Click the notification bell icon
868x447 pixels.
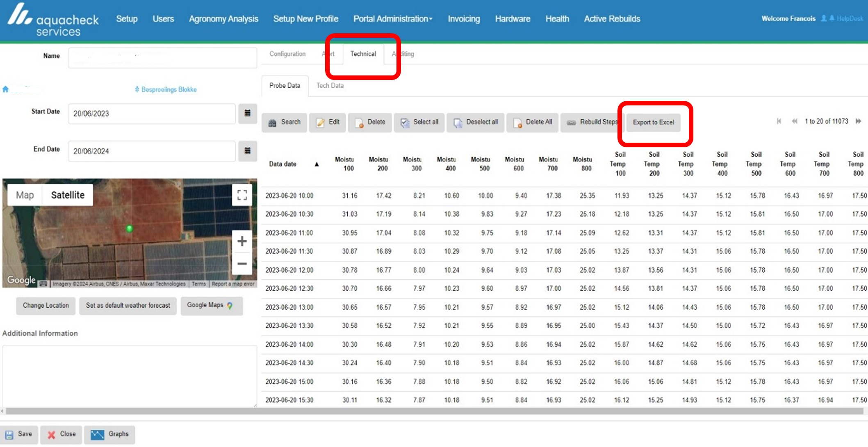tap(832, 18)
